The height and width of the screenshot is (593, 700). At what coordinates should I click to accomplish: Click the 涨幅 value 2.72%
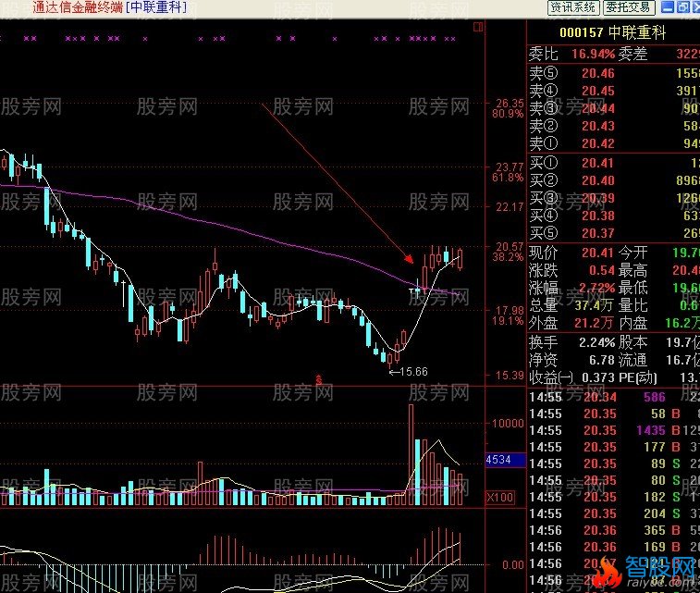click(x=596, y=288)
